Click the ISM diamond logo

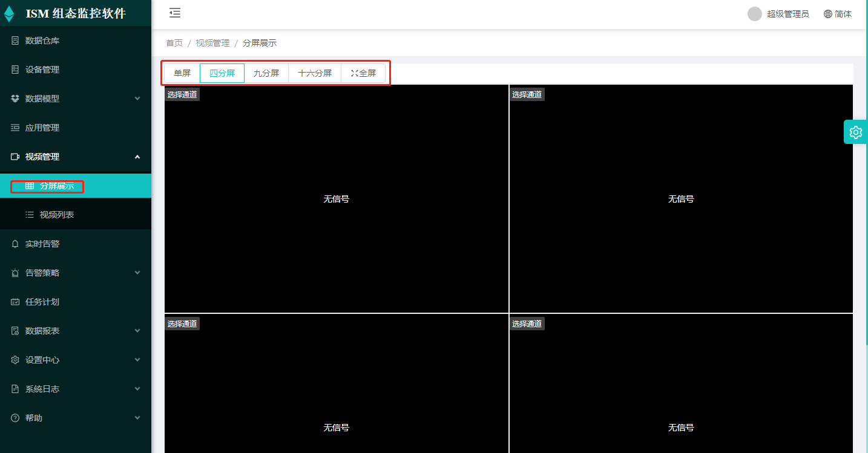point(10,13)
